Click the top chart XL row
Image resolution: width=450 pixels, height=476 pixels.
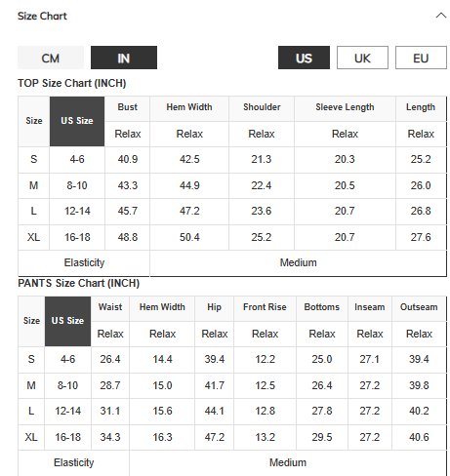pyautogui.click(x=232, y=237)
